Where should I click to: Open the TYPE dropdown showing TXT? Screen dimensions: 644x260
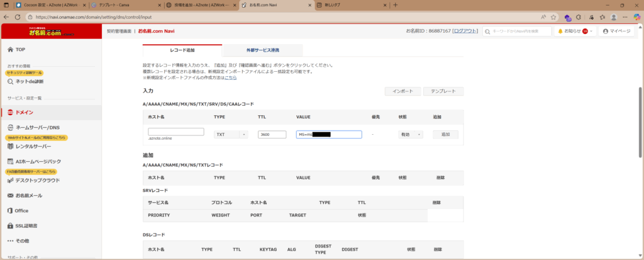pos(231,135)
